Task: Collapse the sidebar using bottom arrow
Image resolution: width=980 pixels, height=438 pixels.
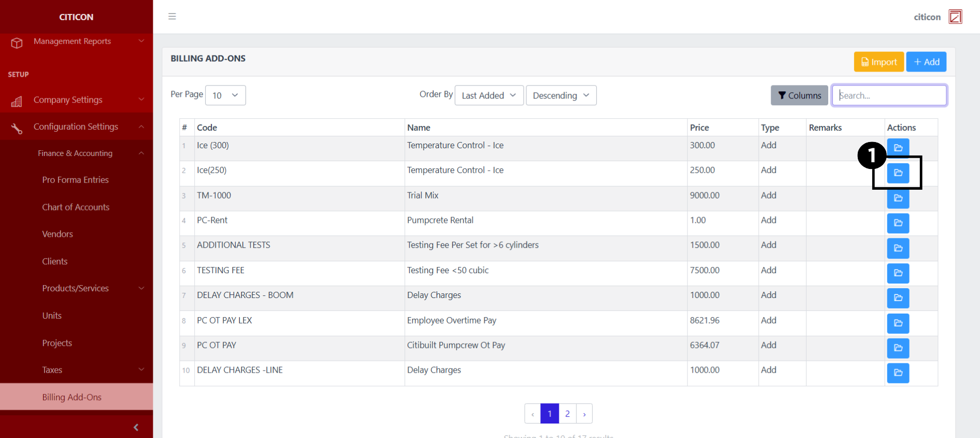Action: 136,427
